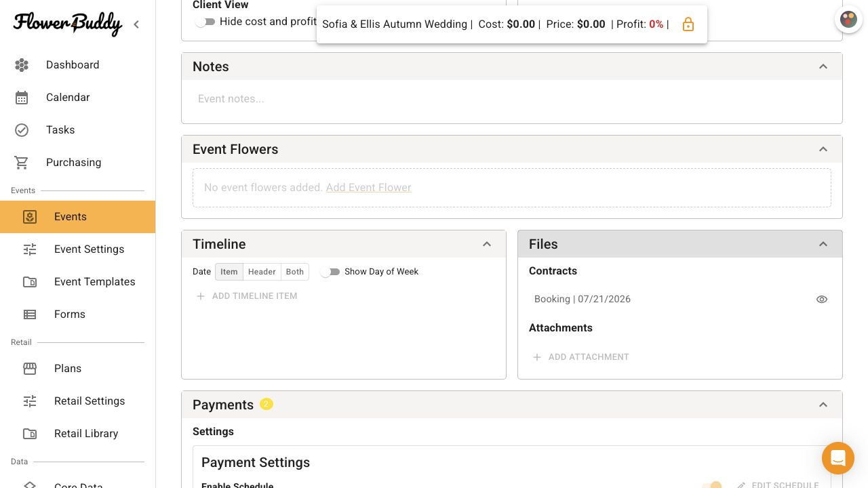Click the Plans storefront icon

(x=30, y=369)
